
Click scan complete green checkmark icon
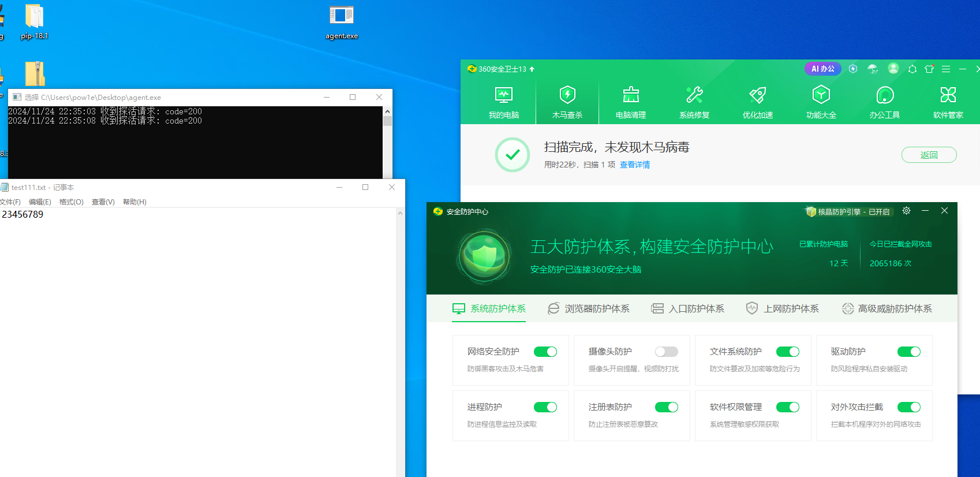tap(513, 155)
